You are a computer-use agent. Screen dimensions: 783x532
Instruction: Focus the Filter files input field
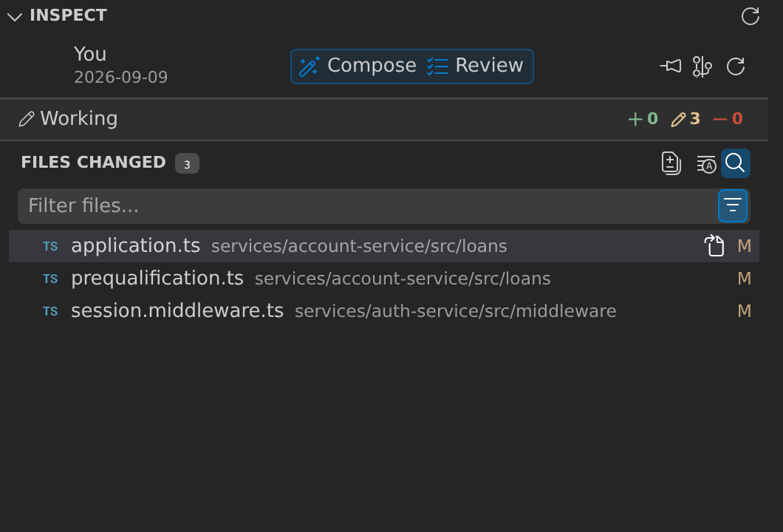point(368,206)
